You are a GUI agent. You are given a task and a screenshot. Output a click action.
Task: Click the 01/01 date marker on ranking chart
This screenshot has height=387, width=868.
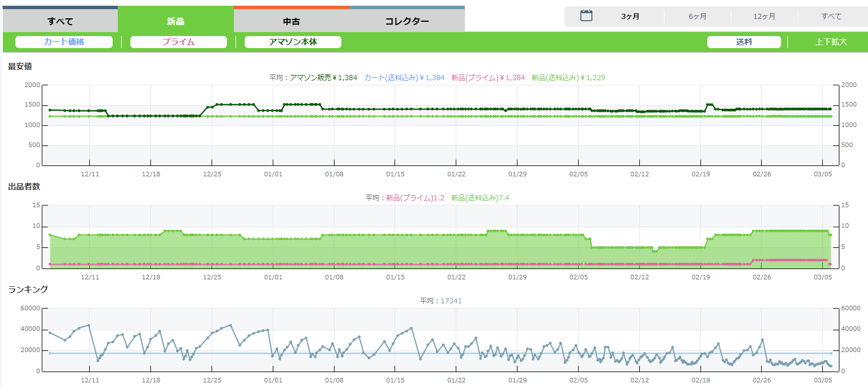tap(273, 380)
